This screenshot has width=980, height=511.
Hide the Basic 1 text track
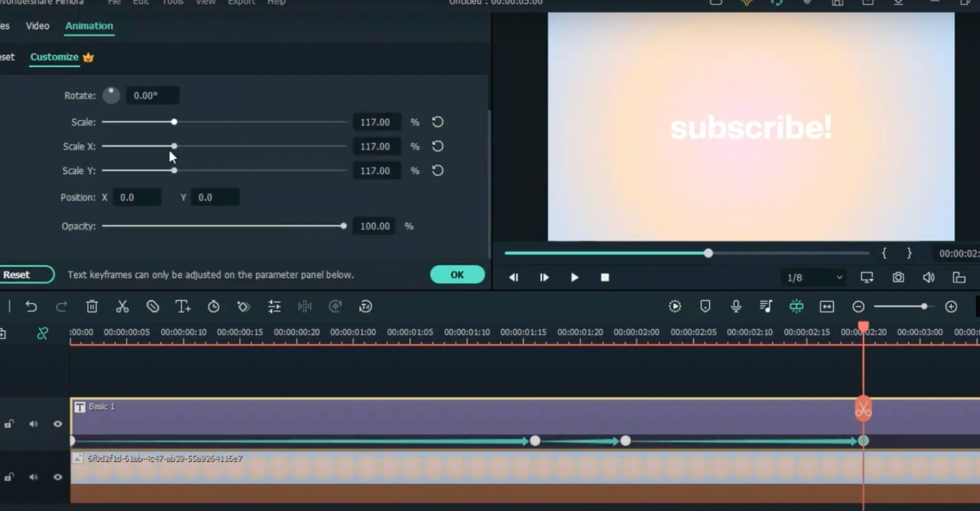click(x=58, y=424)
